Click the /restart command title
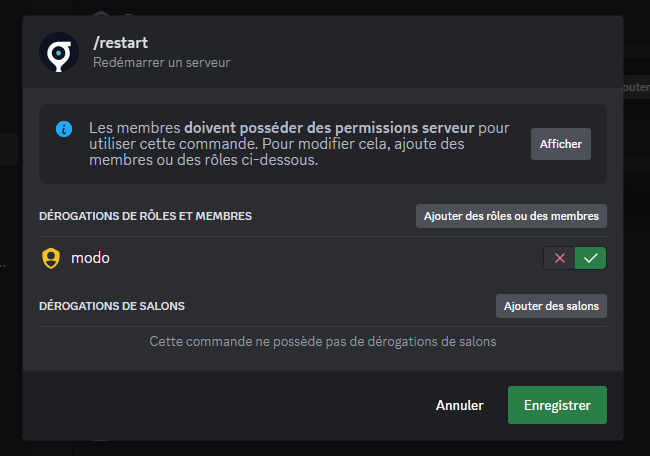The image size is (650, 456). tap(121, 43)
